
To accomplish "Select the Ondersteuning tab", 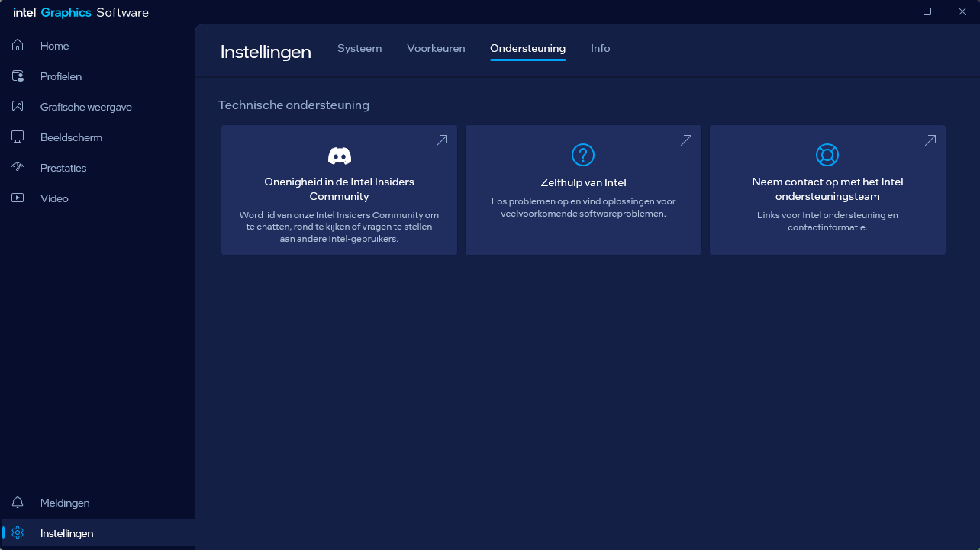I will [x=527, y=48].
